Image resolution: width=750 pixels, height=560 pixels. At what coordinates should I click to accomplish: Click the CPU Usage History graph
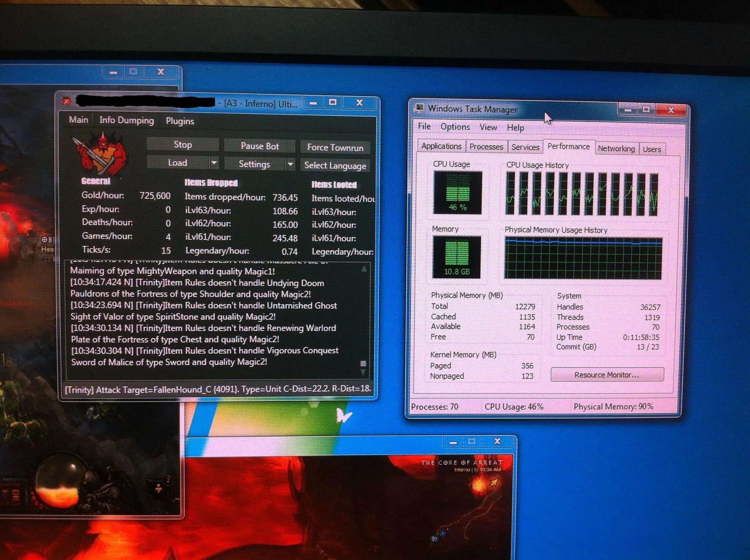click(582, 194)
